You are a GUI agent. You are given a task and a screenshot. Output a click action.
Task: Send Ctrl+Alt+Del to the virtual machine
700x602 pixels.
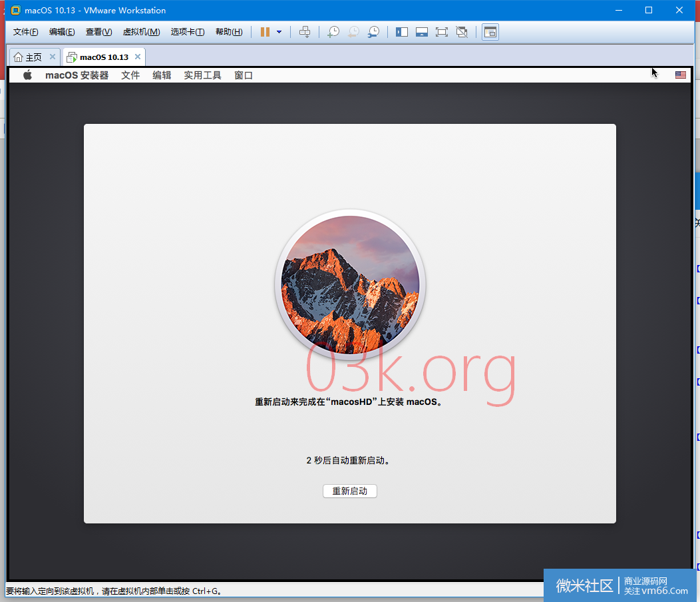[305, 32]
